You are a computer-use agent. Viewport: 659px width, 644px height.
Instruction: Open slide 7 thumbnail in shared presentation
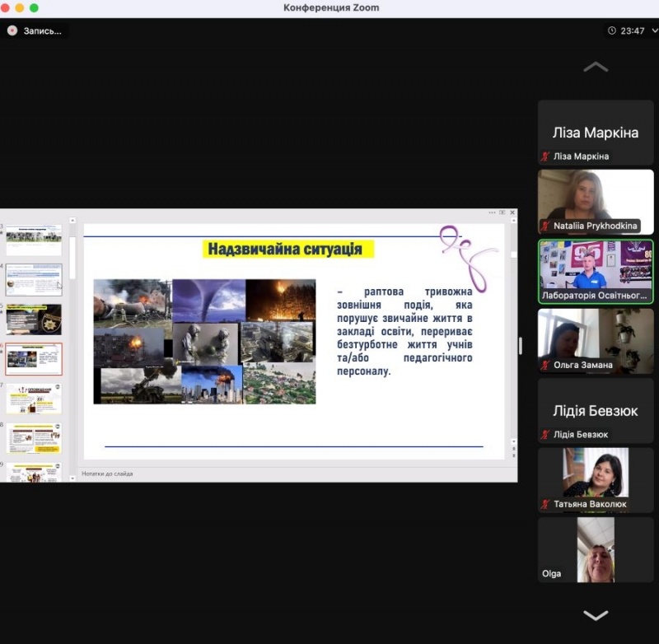tap(34, 399)
